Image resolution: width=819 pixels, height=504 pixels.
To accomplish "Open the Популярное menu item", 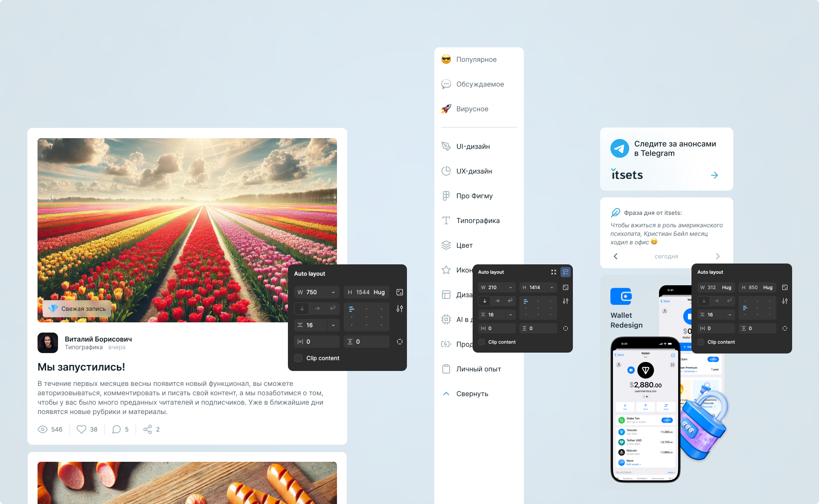I will coord(476,59).
